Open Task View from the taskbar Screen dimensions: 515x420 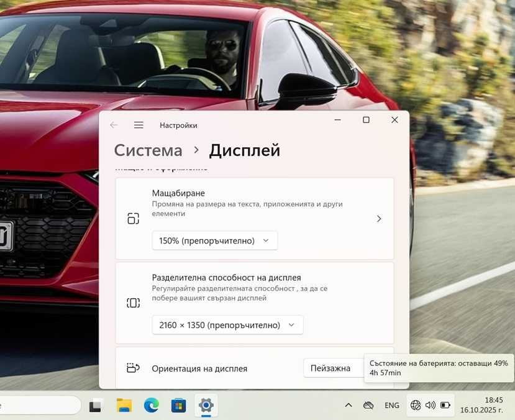pos(96,406)
